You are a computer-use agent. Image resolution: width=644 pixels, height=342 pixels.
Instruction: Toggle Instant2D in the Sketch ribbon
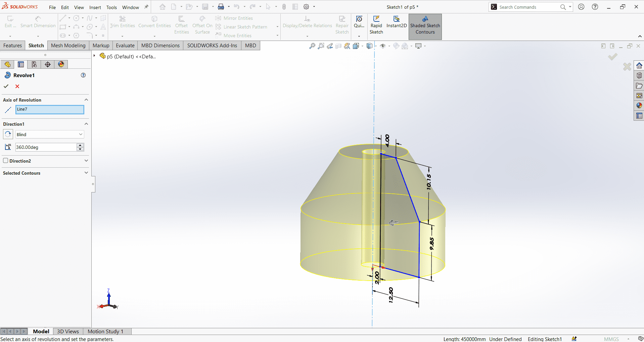pyautogui.click(x=397, y=22)
